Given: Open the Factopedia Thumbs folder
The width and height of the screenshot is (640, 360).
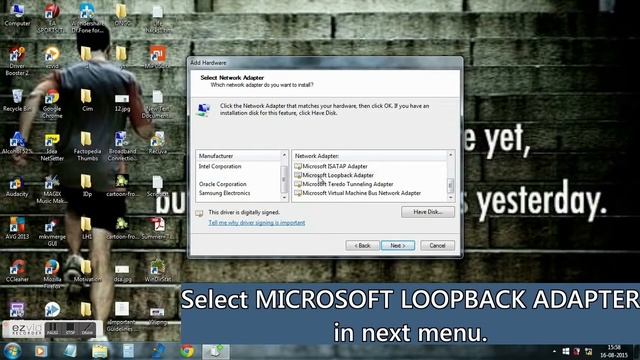Looking at the screenshot, I should [87, 147].
